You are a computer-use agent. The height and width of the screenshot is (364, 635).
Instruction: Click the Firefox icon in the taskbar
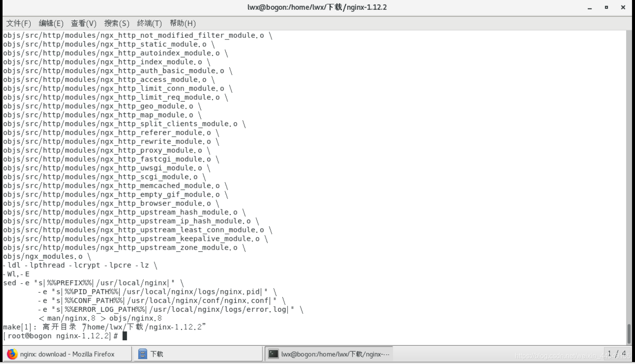[12, 354]
